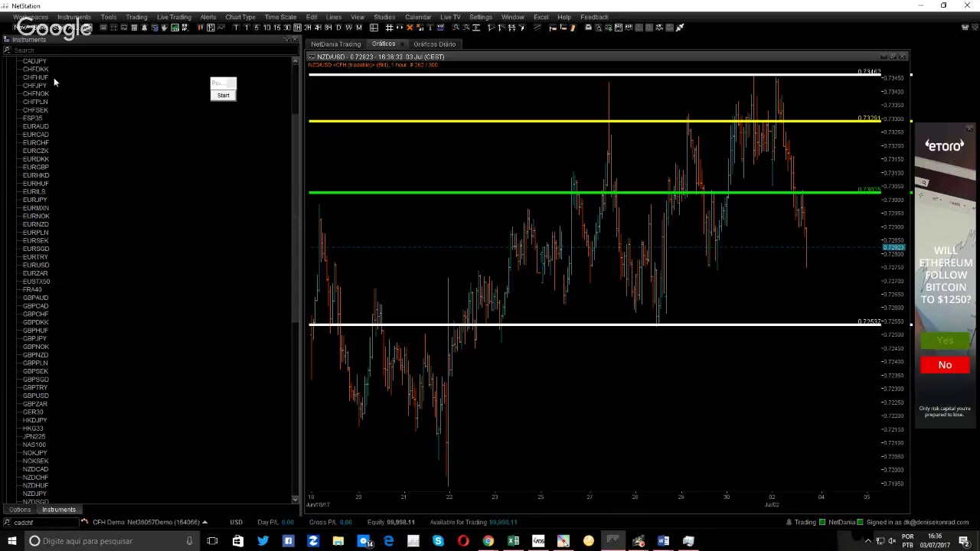The height and width of the screenshot is (551, 980).
Task: Select EURGBP in instruments list
Action: [35, 167]
